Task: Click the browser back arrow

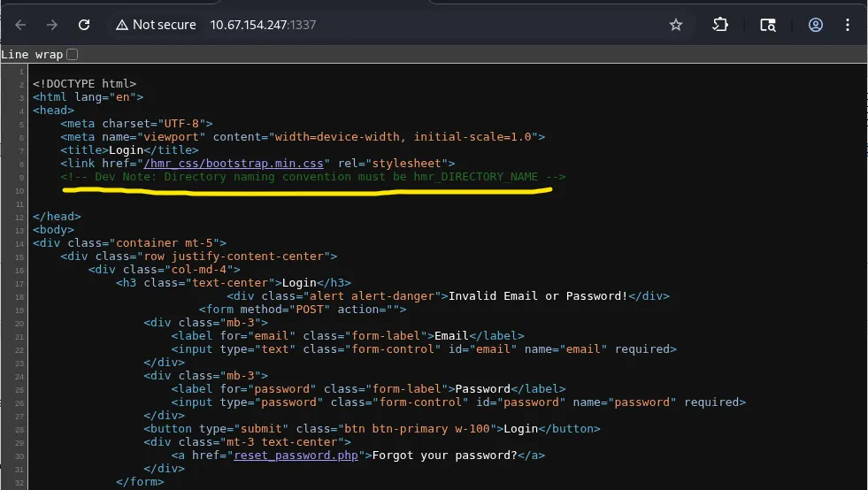Action: click(x=21, y=25)
